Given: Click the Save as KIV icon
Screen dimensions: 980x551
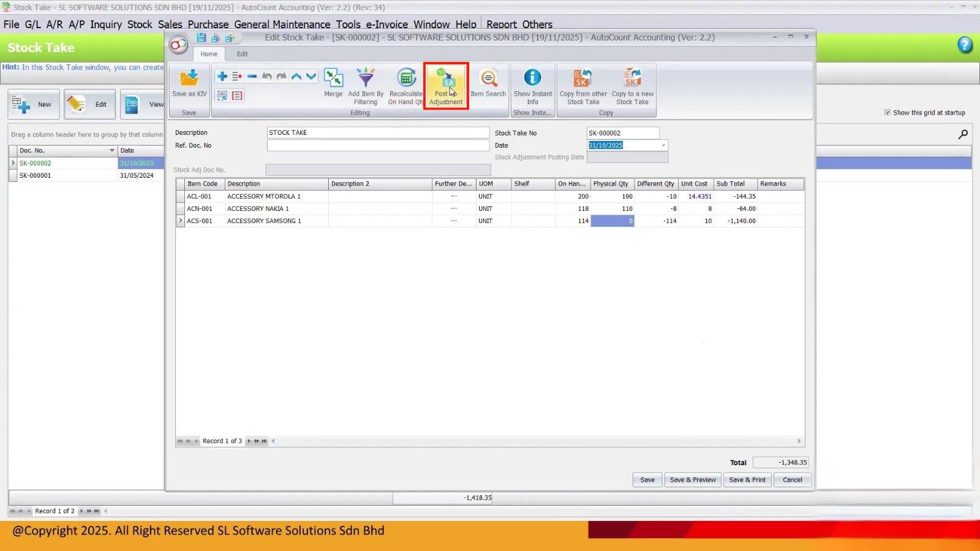Looking at the screenshot, I should coord(189,80).
